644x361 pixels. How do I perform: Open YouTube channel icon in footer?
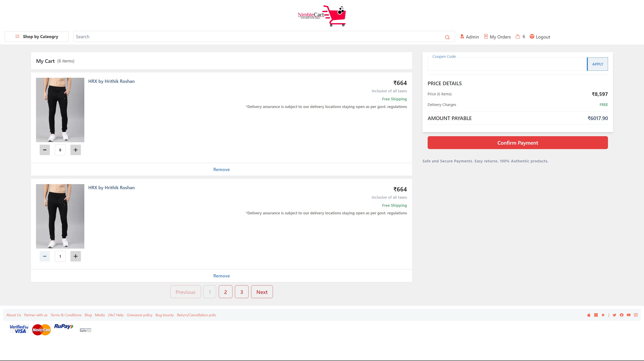point(629,315)
